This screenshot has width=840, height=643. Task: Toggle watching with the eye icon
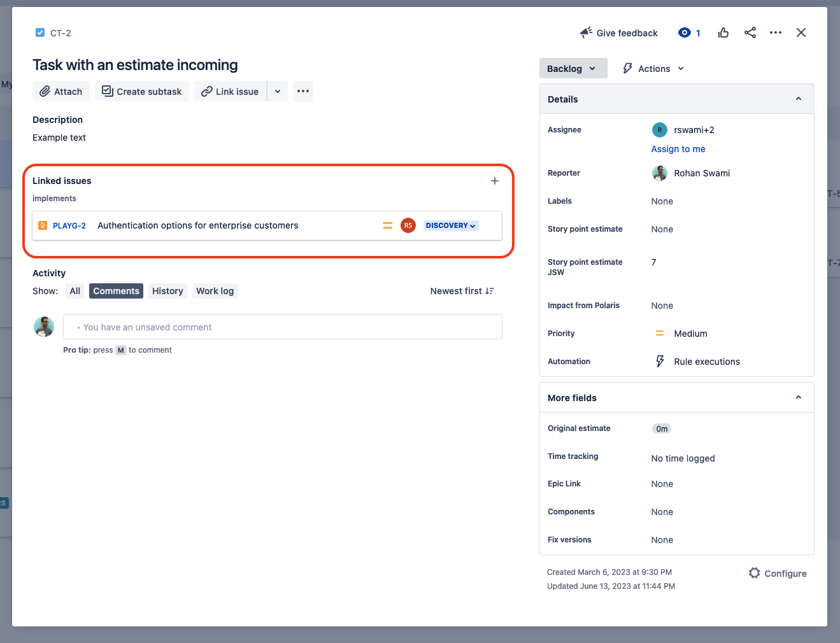pos(684,32)
